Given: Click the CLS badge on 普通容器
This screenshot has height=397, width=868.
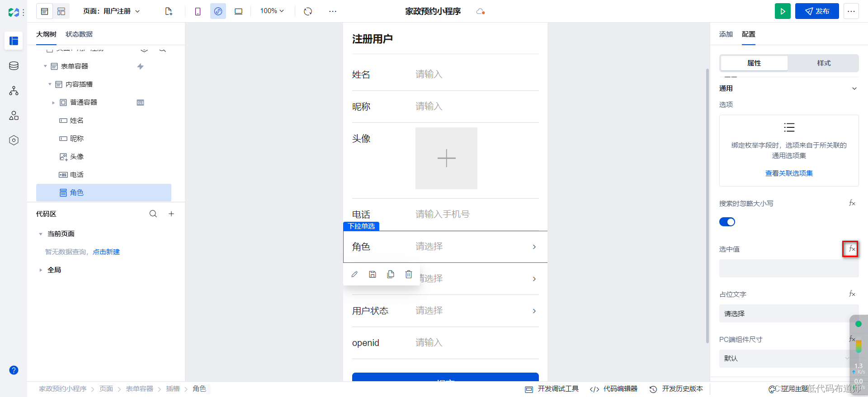Looking at the screenshot, I should click(140, 103).
